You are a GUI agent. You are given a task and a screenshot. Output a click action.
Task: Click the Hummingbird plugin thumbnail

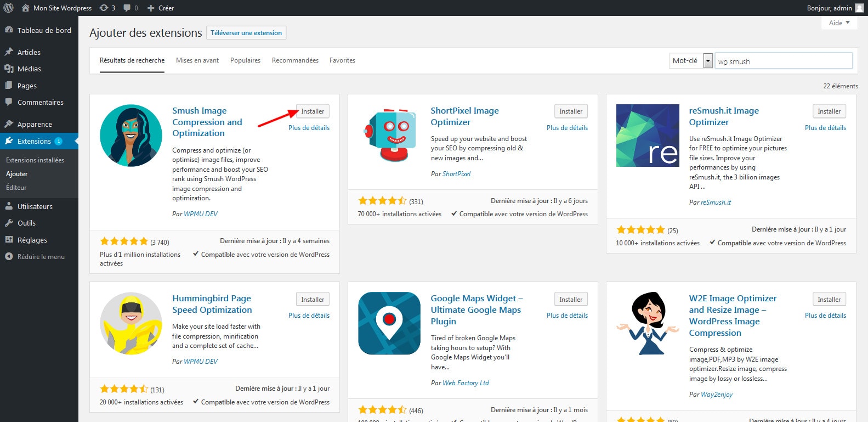click(x=131, y=323)
